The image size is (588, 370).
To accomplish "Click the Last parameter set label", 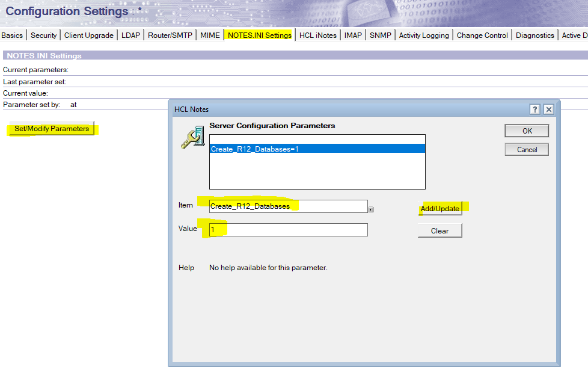I will click(x=34, y=82).
